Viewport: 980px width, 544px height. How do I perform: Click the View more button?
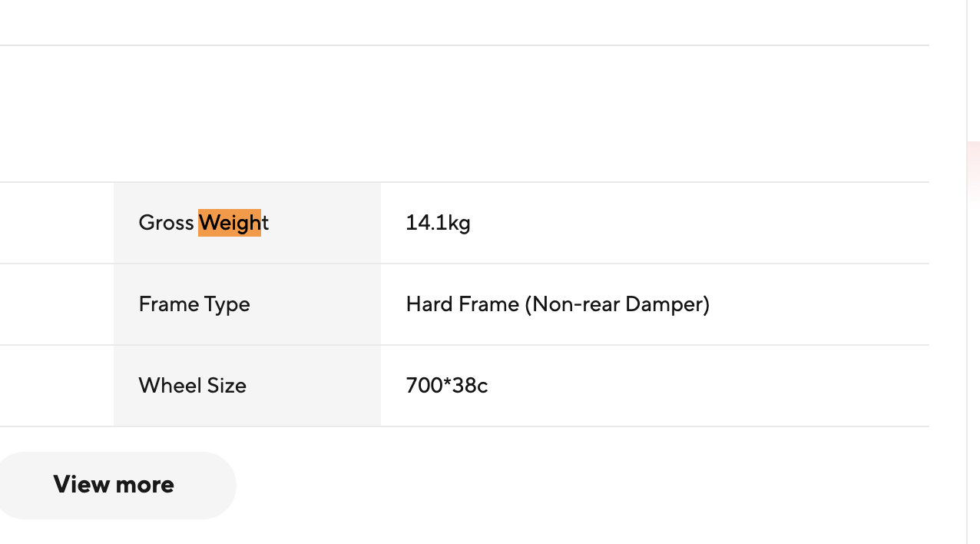[x=114, y=485]
